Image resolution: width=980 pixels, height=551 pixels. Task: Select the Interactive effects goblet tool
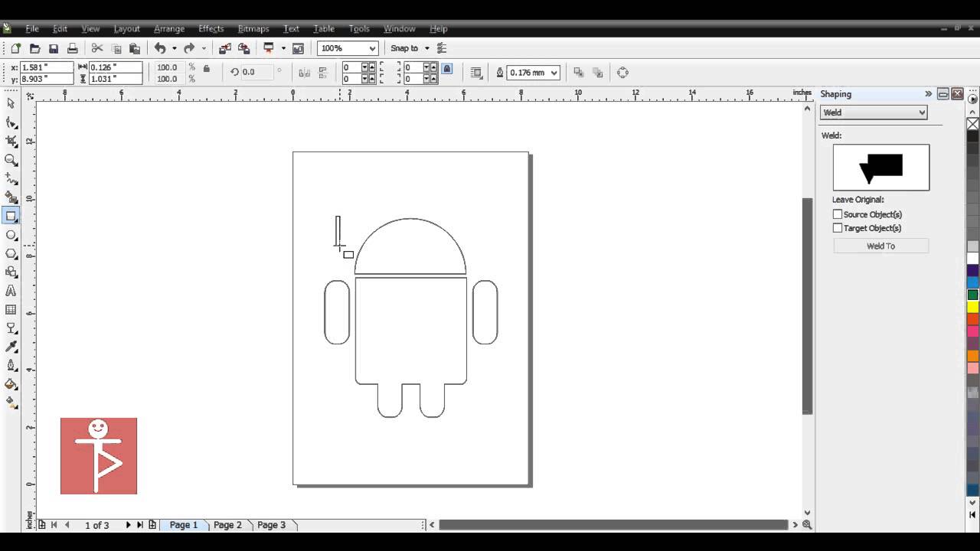11,328
